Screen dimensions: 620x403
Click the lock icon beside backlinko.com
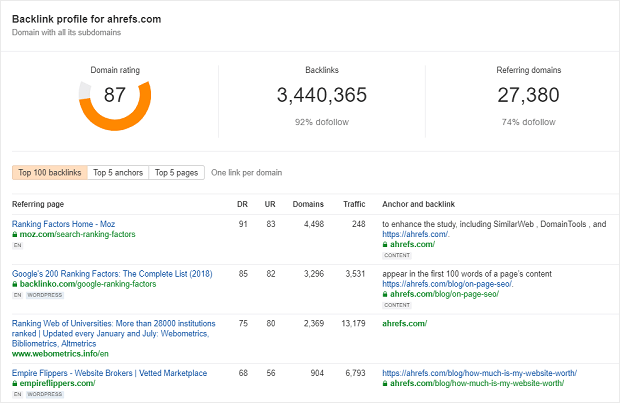tap(15, 284)
